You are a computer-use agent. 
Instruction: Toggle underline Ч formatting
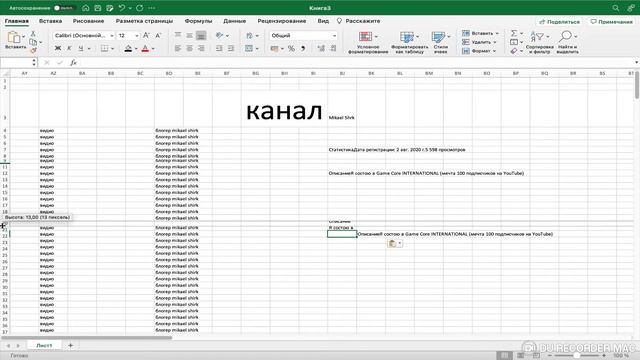coord(80,49)
